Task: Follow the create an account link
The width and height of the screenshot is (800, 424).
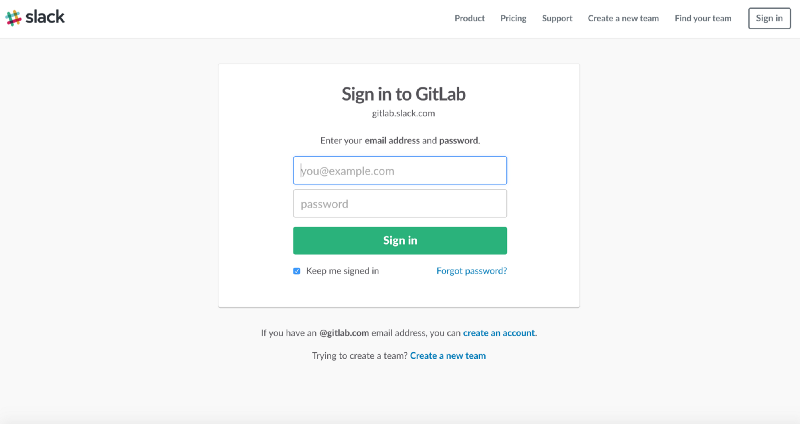Action: point(499,332)
